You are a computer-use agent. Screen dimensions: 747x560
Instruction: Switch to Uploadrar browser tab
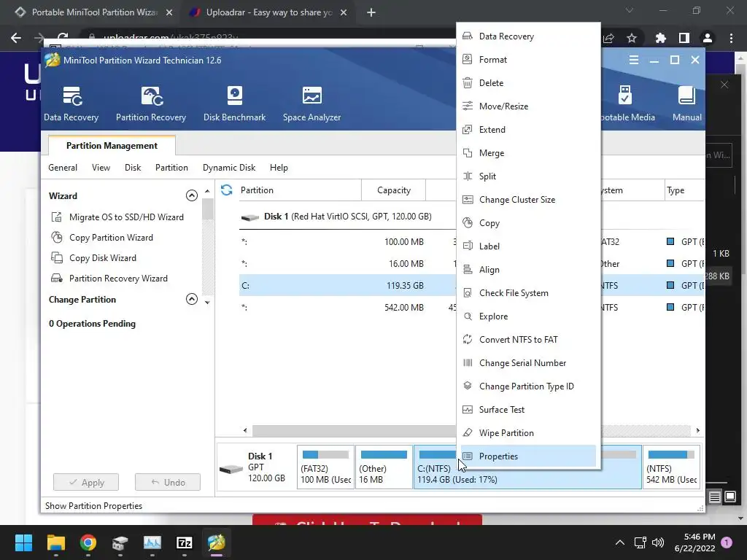pos(268,12)
